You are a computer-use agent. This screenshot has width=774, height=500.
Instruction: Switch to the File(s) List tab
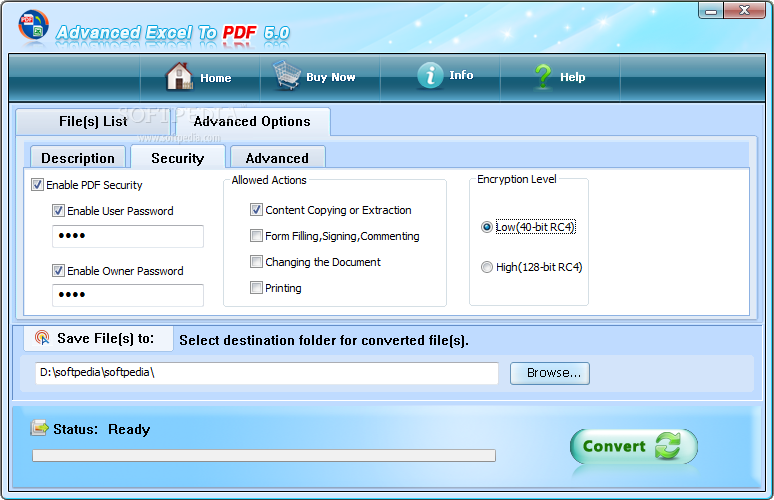click(x=93, y=121)
